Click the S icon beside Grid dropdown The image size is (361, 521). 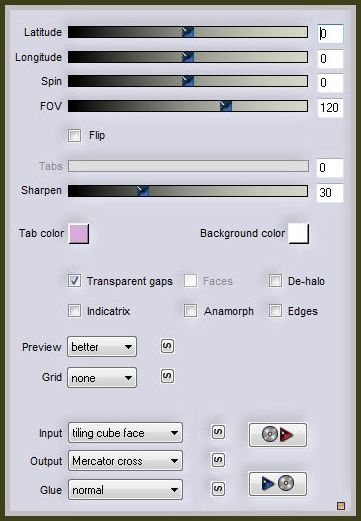tap(167, 376)
